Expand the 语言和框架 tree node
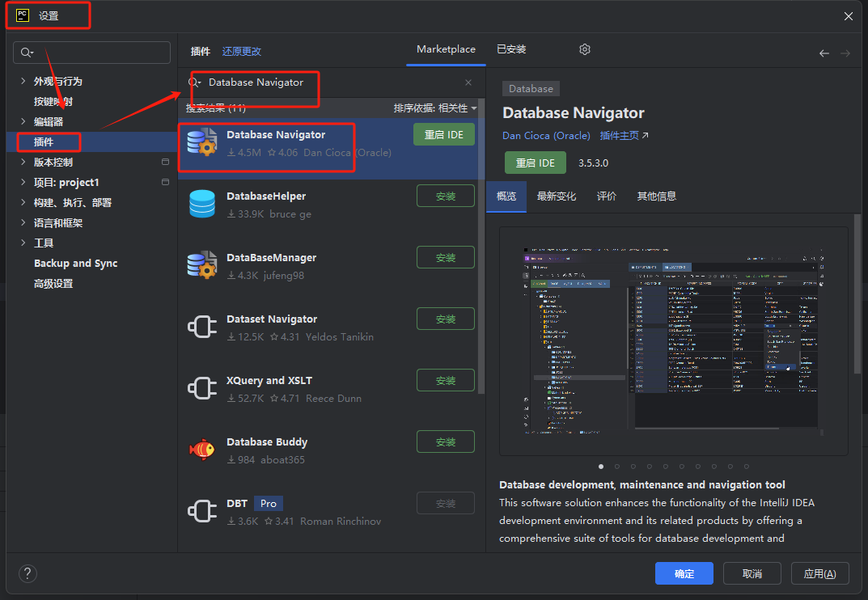 (23, 222)
